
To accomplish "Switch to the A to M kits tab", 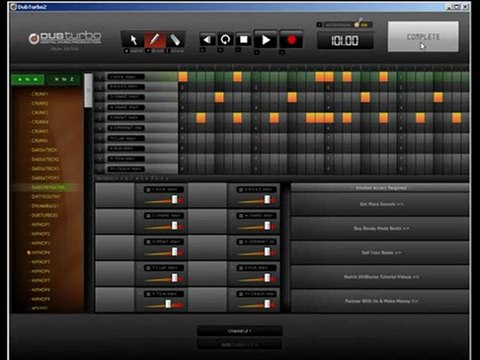I will point(28,79).
